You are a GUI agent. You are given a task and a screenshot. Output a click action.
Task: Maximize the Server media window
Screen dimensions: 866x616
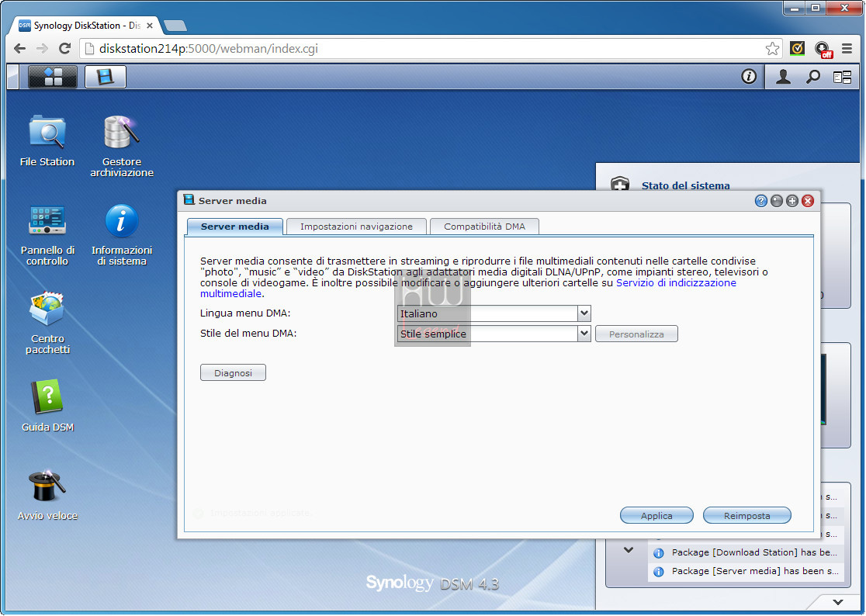(792, 201)
